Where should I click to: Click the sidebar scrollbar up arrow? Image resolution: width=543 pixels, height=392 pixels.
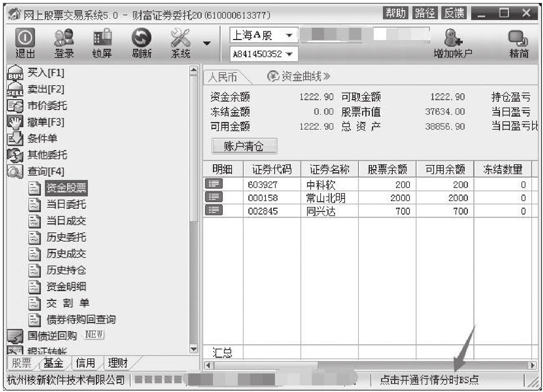click(x=194, y=70)
